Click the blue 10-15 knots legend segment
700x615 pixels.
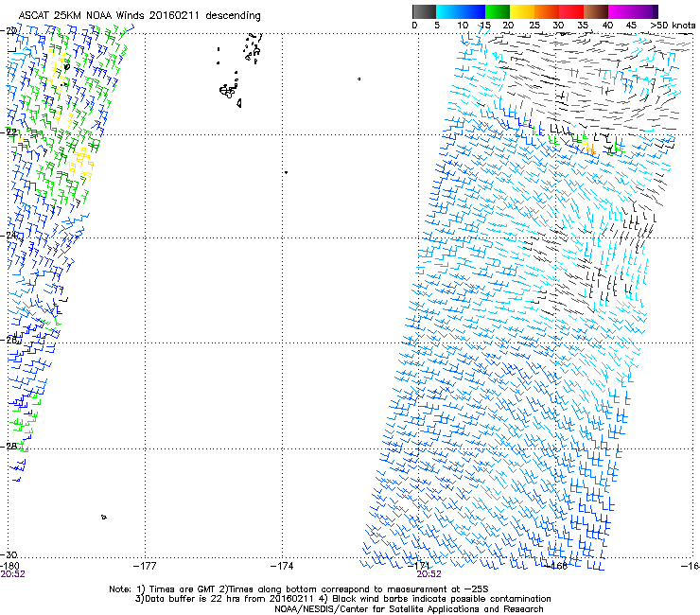point(473,11)
